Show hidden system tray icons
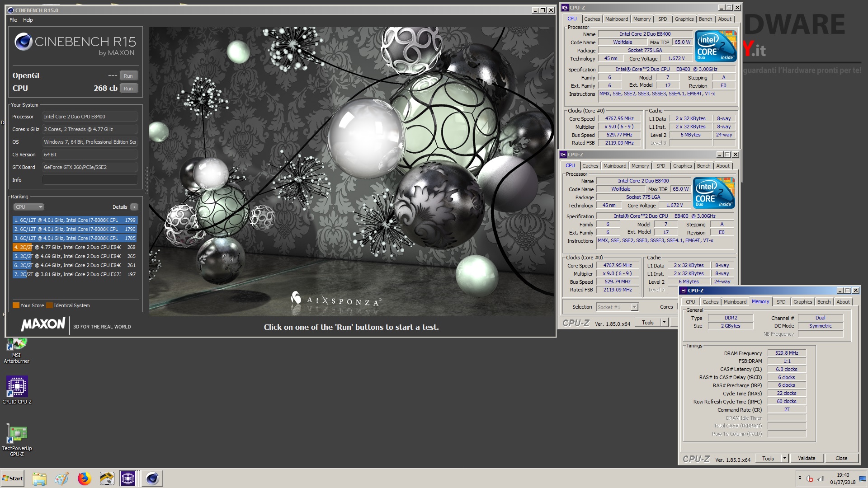 tap(800, 479)
